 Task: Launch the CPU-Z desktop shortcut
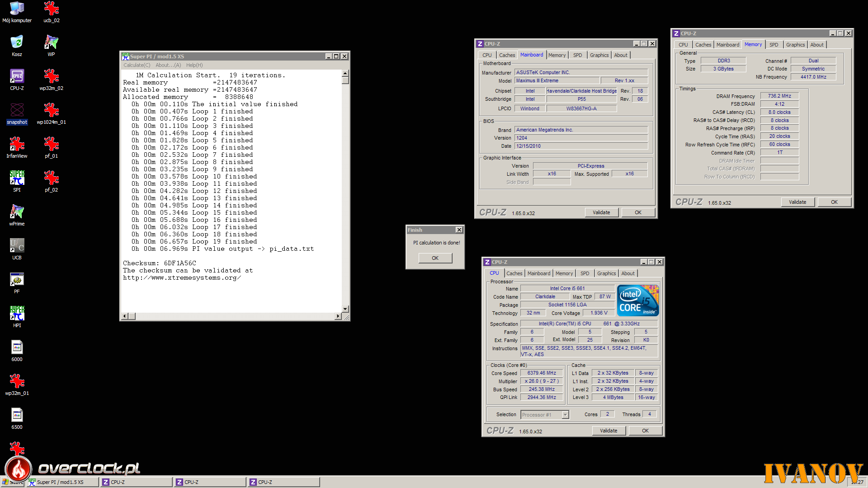coord(17,80)
